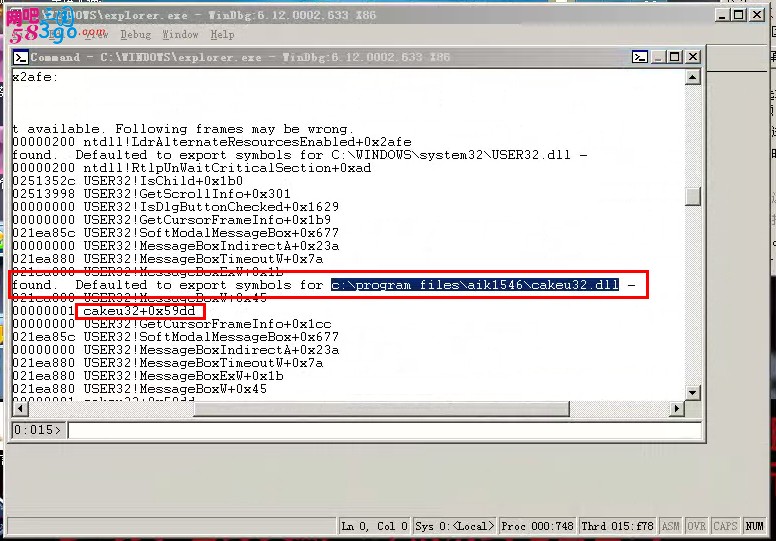Click the USER32!GetScrollInfo+0x301 frame
The image size is (776, 541).
point(187,194)
